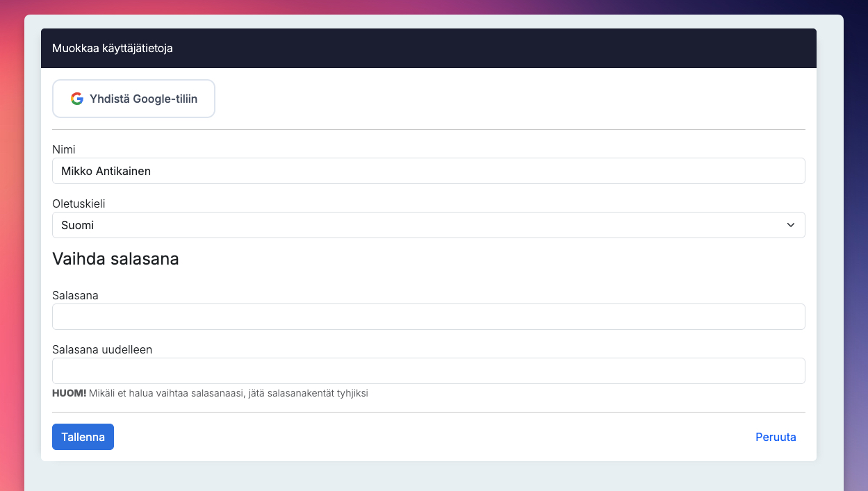
Task: Click the Muokkaa käyttäjätietoja header title
Action: (x=113, y=49)
